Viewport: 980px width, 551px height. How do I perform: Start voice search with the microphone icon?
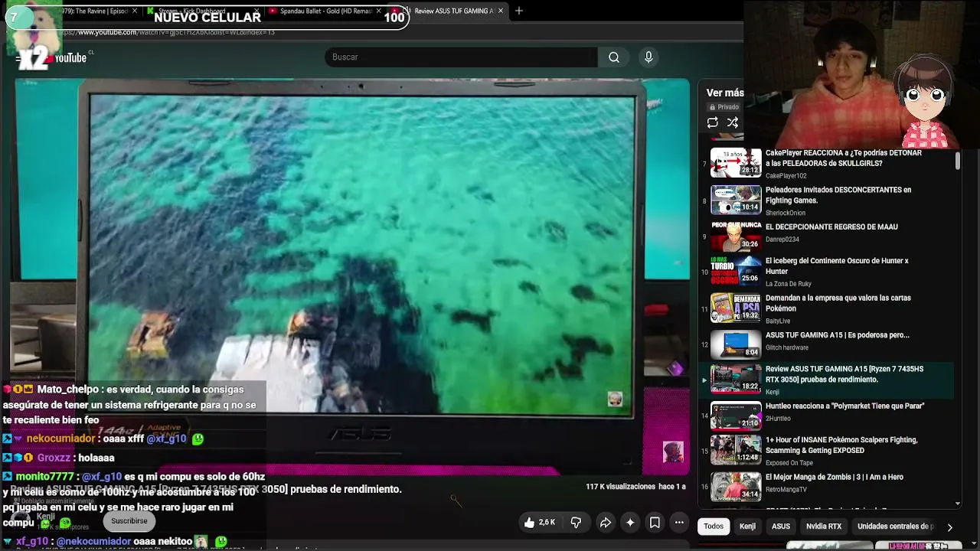(x=648, y=57)
